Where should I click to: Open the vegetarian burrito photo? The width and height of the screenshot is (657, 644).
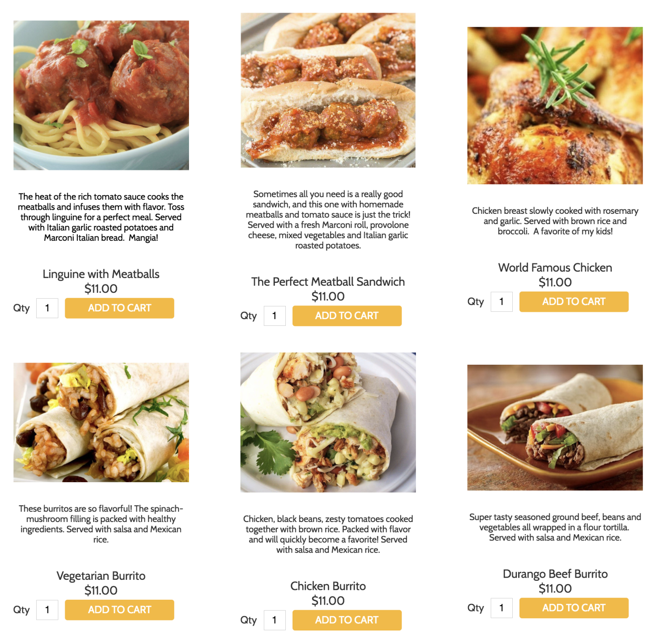[x=101, y=423]
